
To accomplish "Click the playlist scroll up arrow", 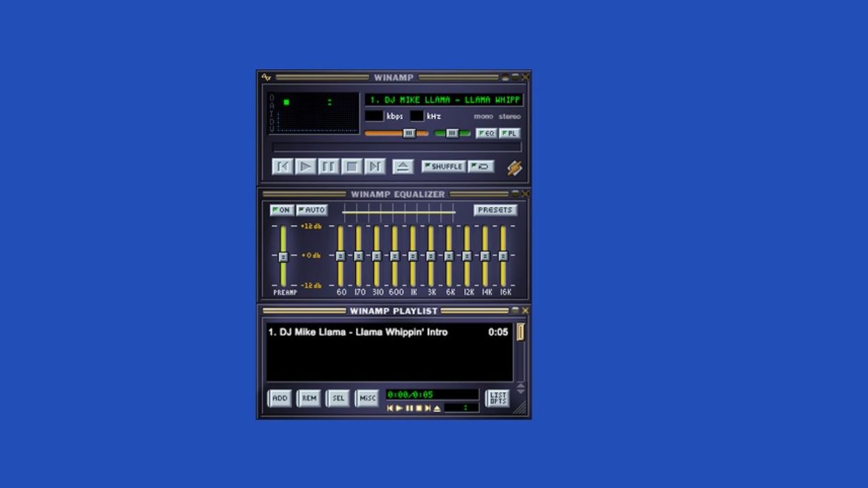I will pyautogui.click(x=520, y=385).
